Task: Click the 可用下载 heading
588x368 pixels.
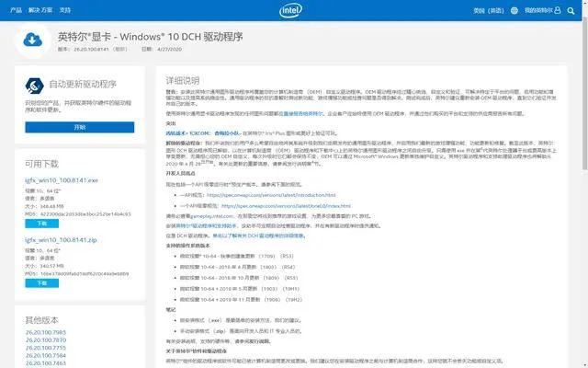Action: (42, 164)
